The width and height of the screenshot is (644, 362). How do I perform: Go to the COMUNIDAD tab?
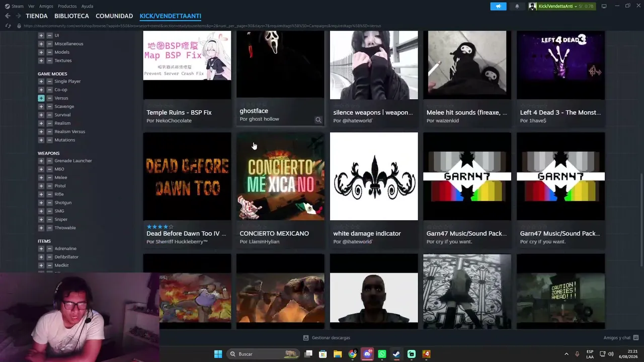[114, 16]
